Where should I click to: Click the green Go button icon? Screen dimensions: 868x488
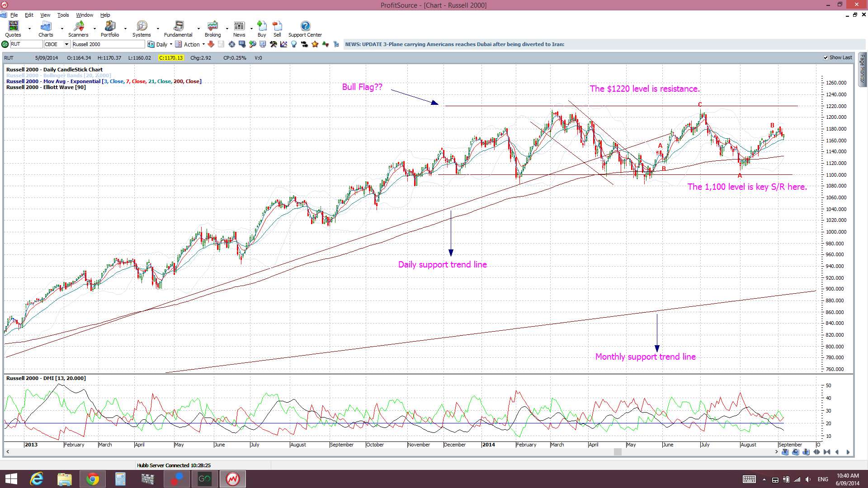pos(5,44)
